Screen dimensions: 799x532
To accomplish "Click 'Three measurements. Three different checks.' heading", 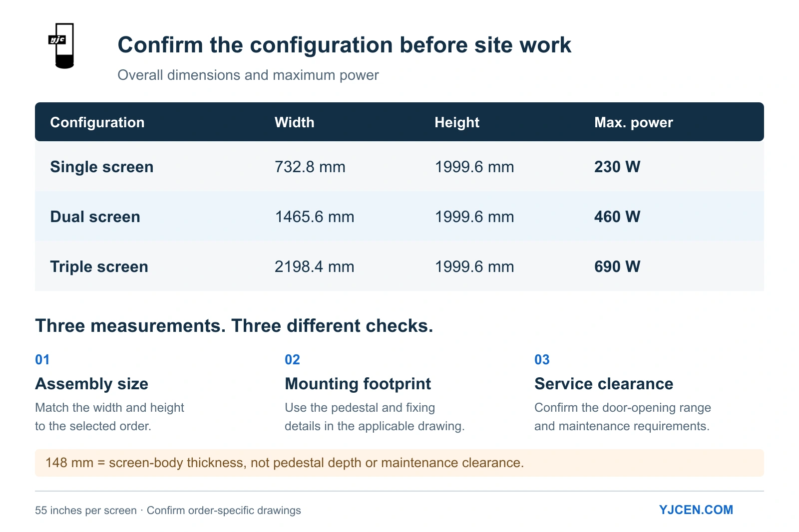I will [x=234, y=325].
